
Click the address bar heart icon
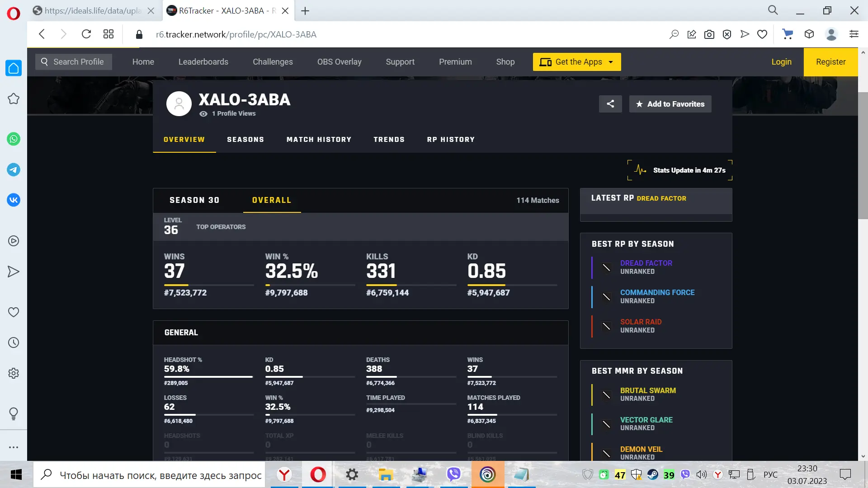pos(762,34)
